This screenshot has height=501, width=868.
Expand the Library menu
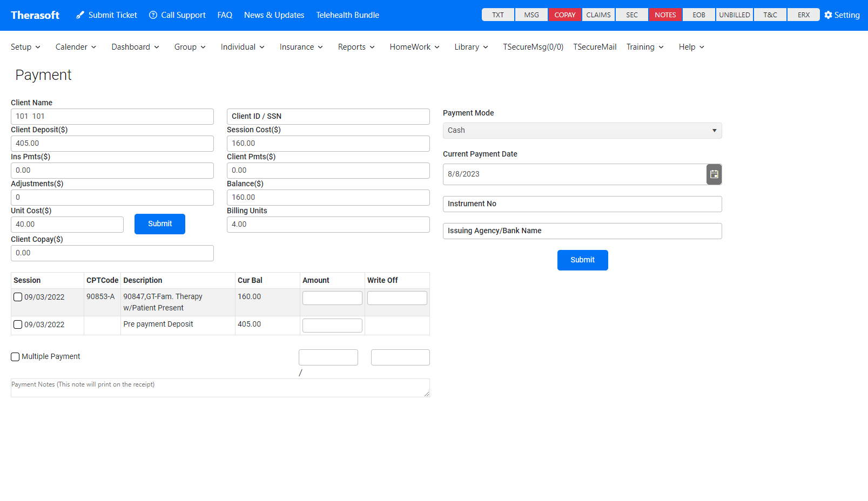coord(471,47)
